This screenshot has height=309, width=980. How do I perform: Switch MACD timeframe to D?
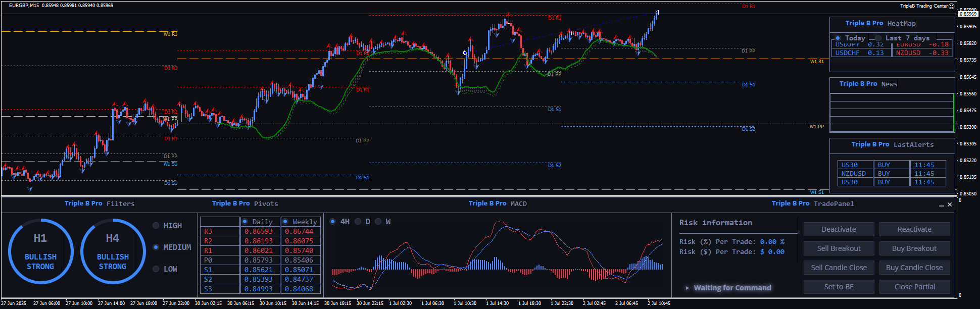(x=358, y=222)
